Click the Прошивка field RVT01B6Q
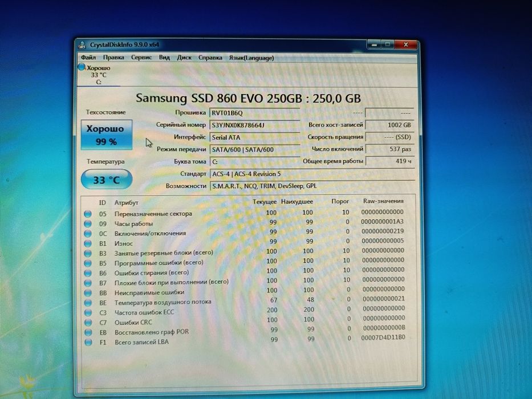Viewport: 532px width, 399px height. [255, 113]
